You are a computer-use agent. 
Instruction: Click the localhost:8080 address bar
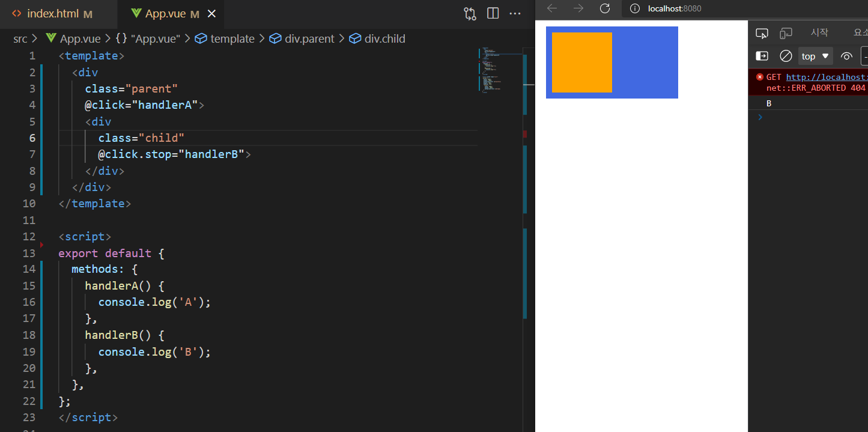click(x=675, y=8)
